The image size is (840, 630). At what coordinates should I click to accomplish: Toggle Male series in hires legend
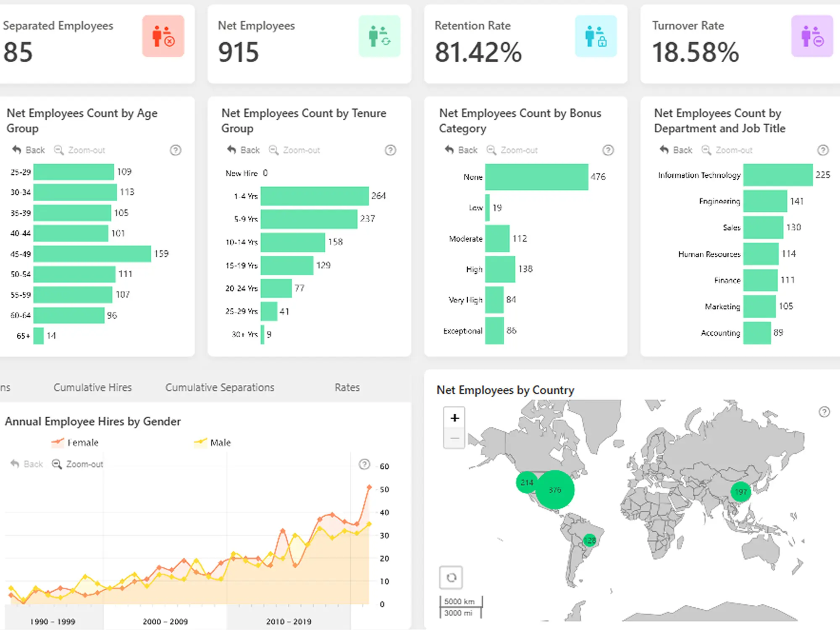pos(213,443)
